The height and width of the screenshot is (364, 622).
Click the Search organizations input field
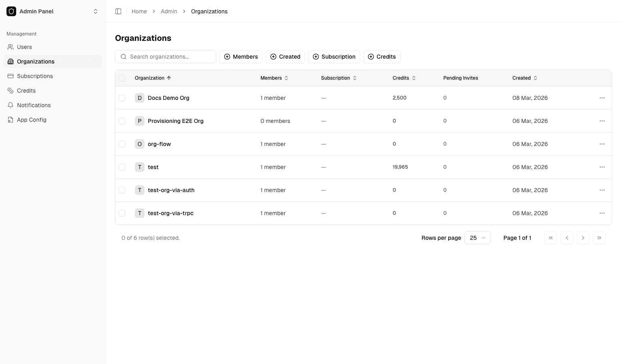pyautogui.click(x=166, y=57)
